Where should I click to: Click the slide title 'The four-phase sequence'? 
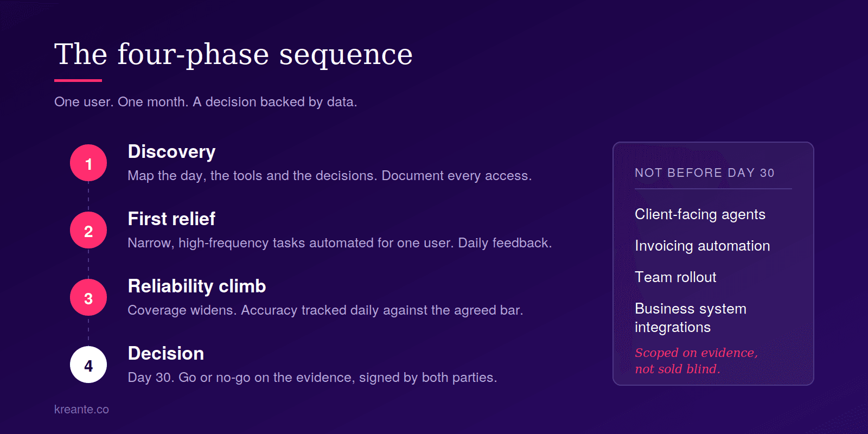click(x=233, y=54)
